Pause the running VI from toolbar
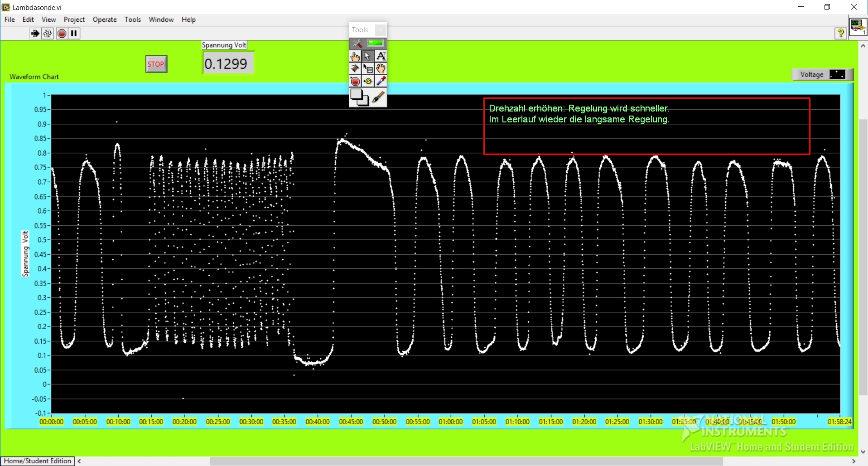868x466 pixels. 74,33
